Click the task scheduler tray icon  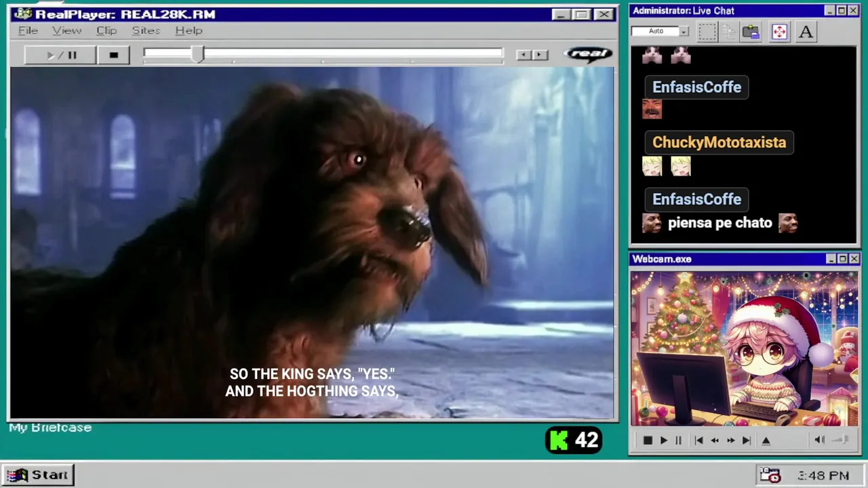(770, 475)
